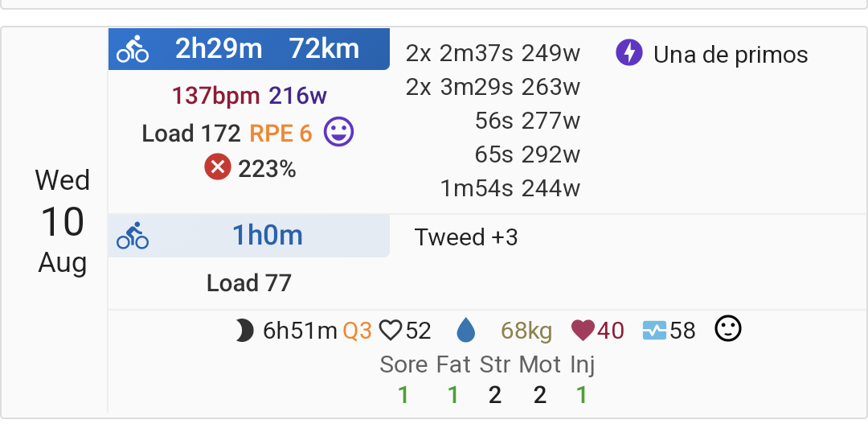Select the Wed 10 Aug date cell
The height and width of the screenshot is (428, 868).
pyautogui.click(x=62, y=221)
